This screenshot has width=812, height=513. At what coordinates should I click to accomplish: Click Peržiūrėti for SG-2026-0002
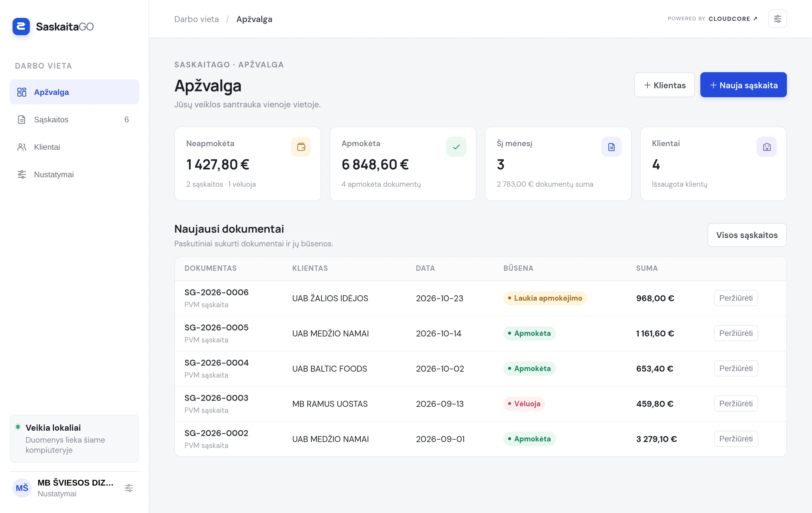pyautogui.click(x=736, y=439)
